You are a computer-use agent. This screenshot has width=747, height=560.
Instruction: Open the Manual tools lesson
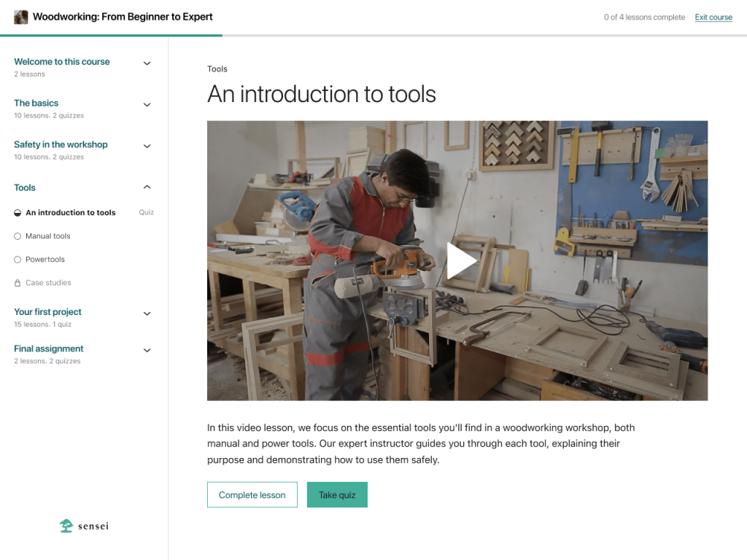coord(48,236)
